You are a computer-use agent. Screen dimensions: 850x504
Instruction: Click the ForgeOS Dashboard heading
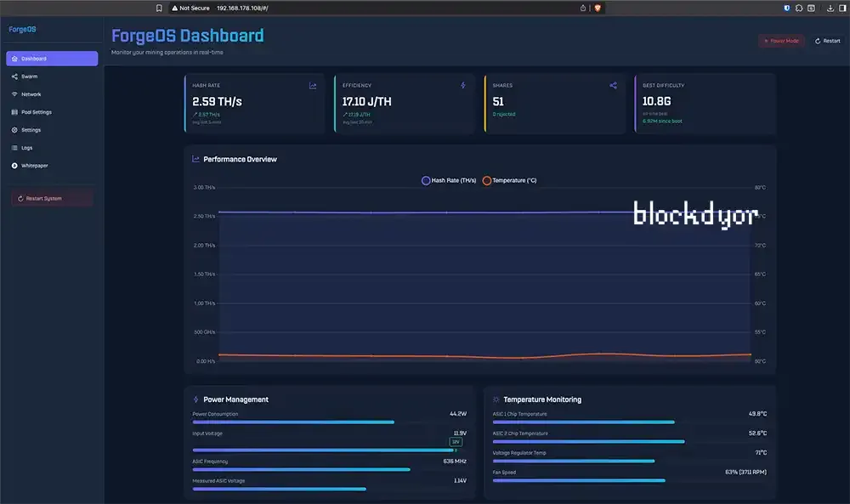point(188,36)
